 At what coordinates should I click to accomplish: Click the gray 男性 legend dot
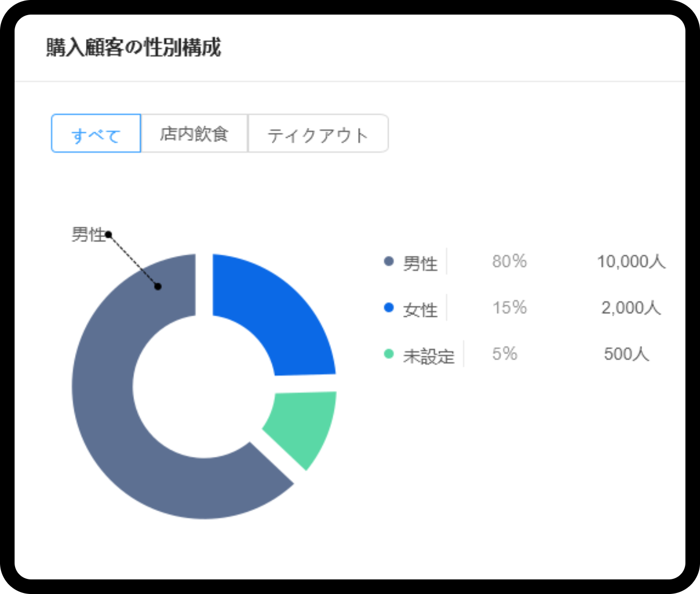(389, 262)
